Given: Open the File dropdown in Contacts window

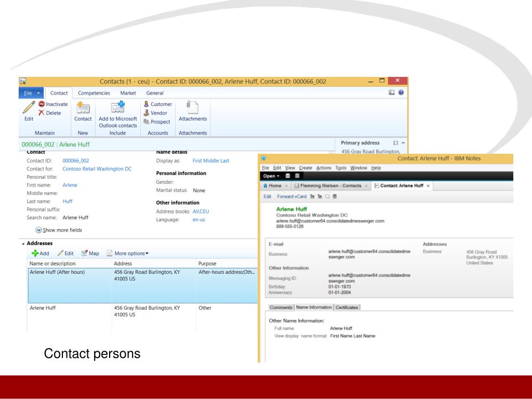Looking at the screenshot, I should click(32, 93).
